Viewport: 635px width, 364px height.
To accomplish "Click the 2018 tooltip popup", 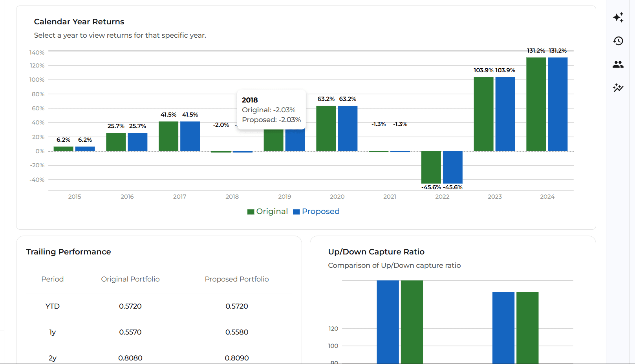I will click(271, 110).
